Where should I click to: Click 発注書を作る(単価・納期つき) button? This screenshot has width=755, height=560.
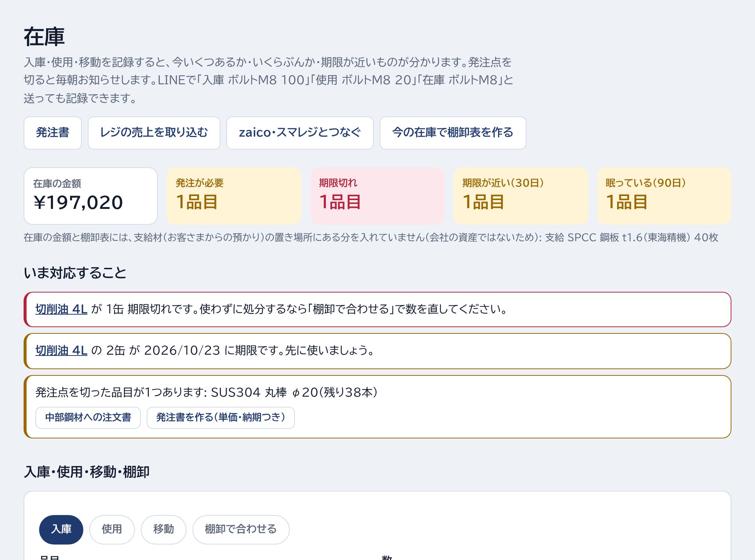(x=221, y=418)
